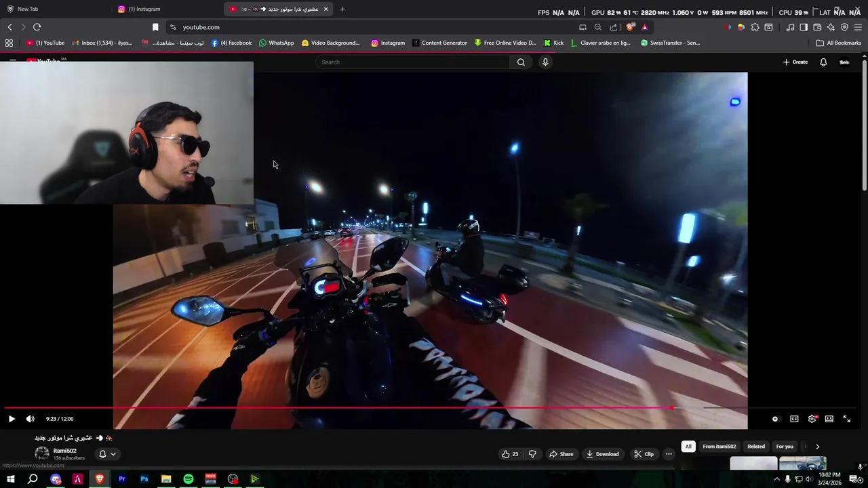Open the more actions three-dot menu
The height and width of the screenshot is (488, 868).
pos(669,454)
